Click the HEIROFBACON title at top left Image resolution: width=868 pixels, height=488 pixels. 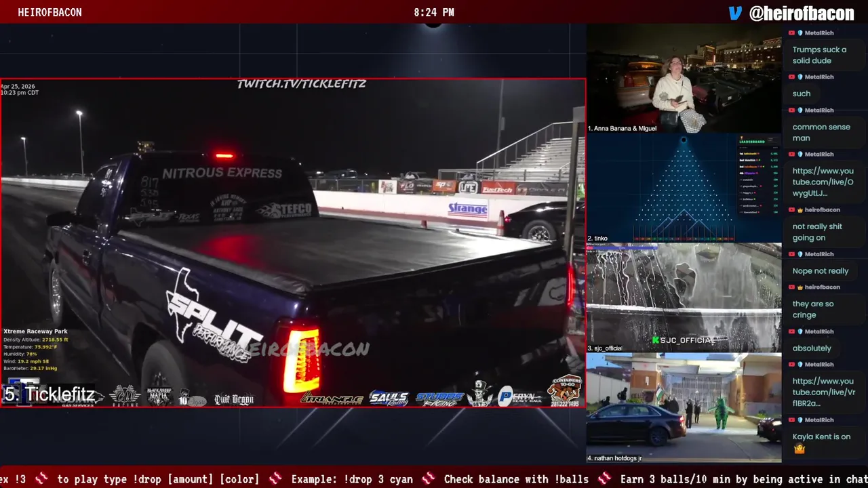pos(50,12)
